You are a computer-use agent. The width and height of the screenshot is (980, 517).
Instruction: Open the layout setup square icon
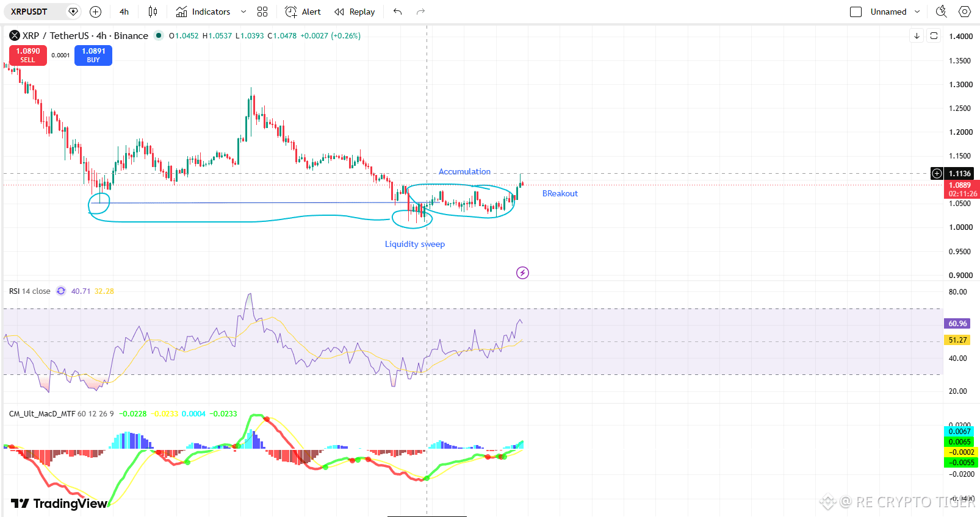856,12
